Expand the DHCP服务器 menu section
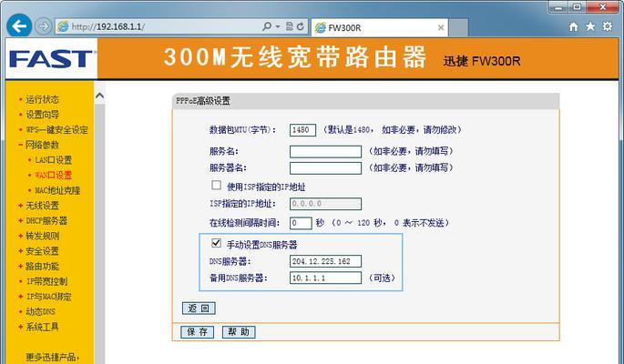This screenshot has width=624, height=364. (x=46, y=220)
